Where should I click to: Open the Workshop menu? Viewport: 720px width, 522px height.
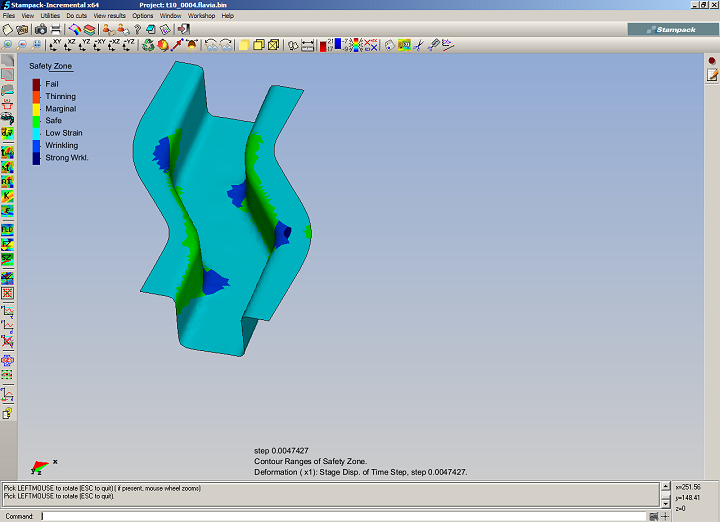(x=201, y=16)
